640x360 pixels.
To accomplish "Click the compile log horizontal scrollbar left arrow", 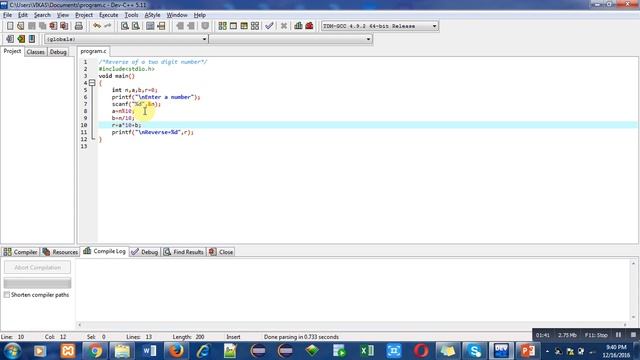I will point(80,325).
